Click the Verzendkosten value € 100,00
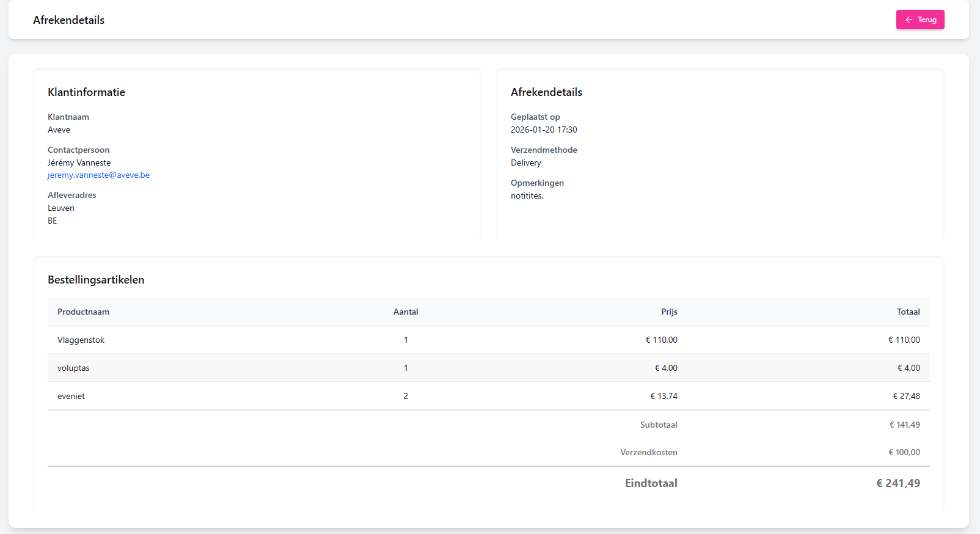This screenshot has width=980, height=534. [x=904, y=452]
